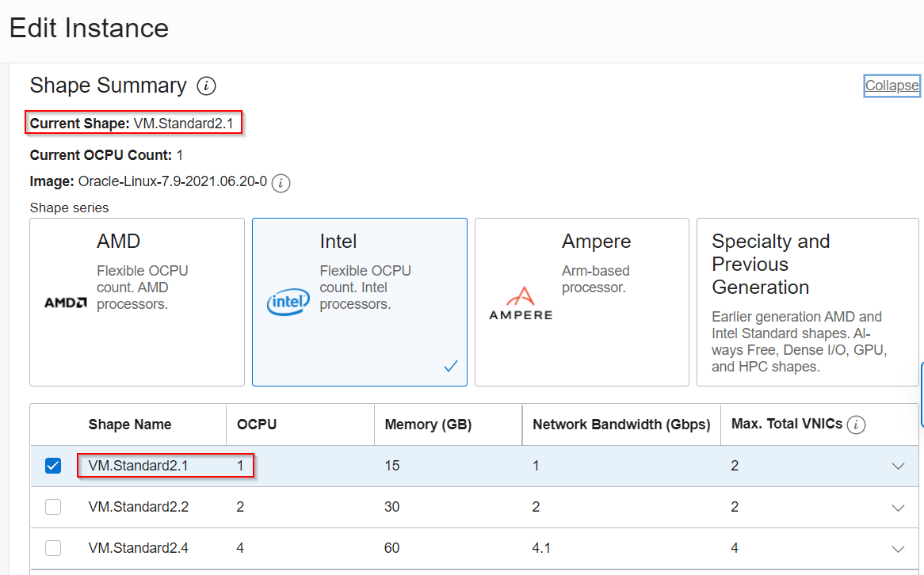
Task: Collapse the Shape Summary section
Action: [892, 86]
